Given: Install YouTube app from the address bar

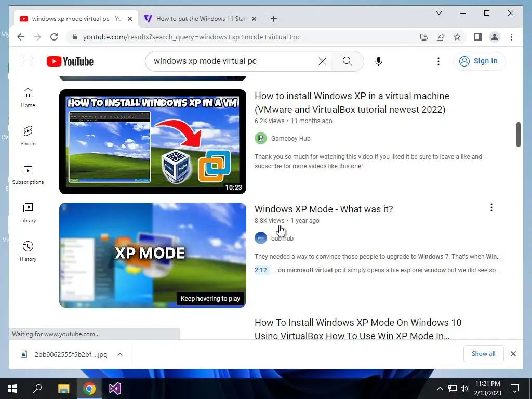Looking at the screenshot, I should coord(424,37).
